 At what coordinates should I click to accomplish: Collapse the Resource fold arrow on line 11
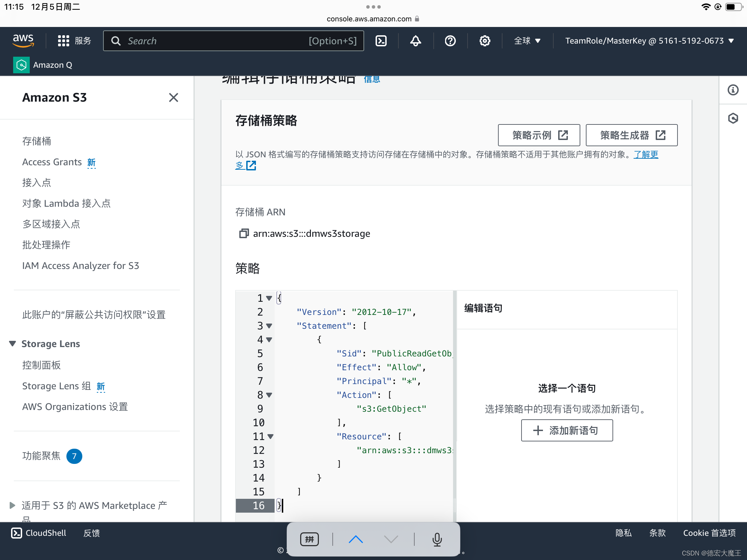(x=270, y=437)
